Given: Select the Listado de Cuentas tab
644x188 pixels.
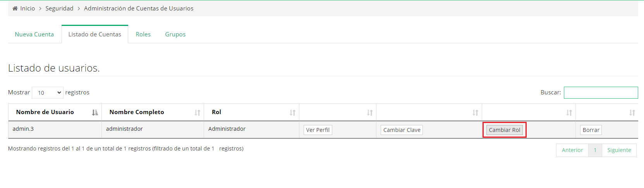Looking at the screenshot, I should point(95,34).
